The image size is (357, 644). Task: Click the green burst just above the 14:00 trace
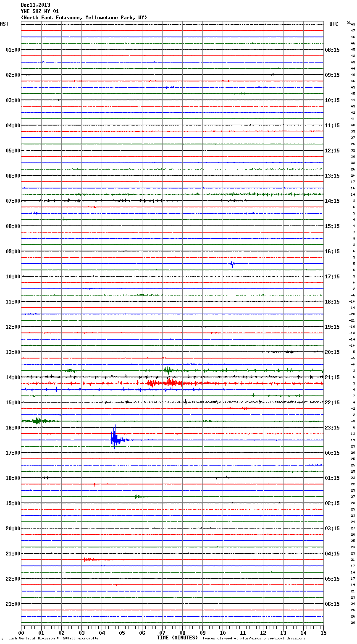[x=168, y=370]
